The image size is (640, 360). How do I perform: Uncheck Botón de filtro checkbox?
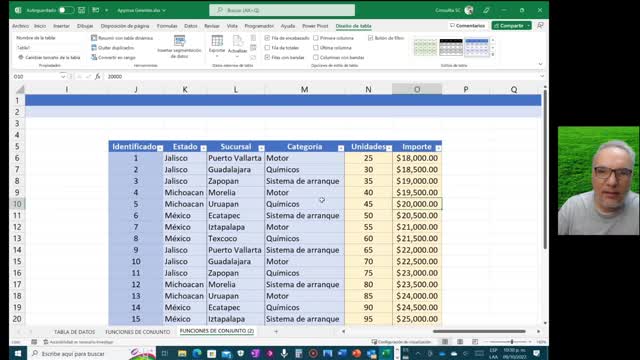coord(371,38)
